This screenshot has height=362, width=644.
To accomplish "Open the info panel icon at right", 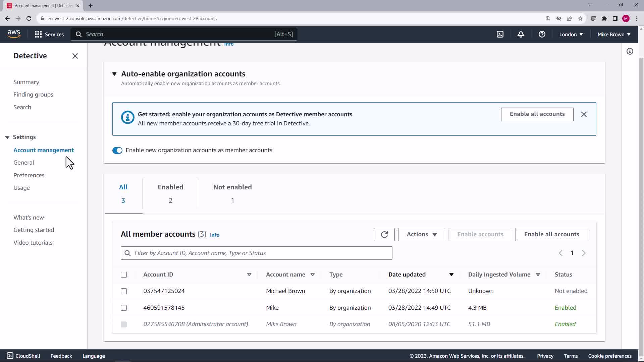I will click(x=630, y=51).
